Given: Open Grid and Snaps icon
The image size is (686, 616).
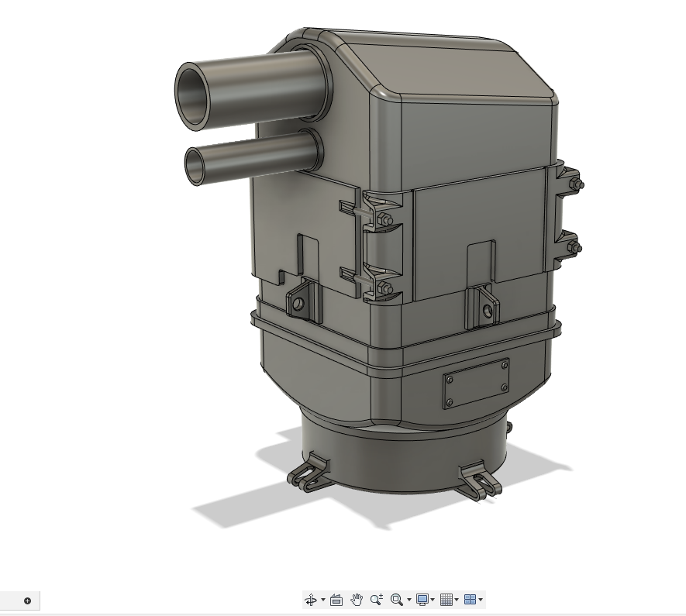Looking at the screenshot, I should 446,600.
